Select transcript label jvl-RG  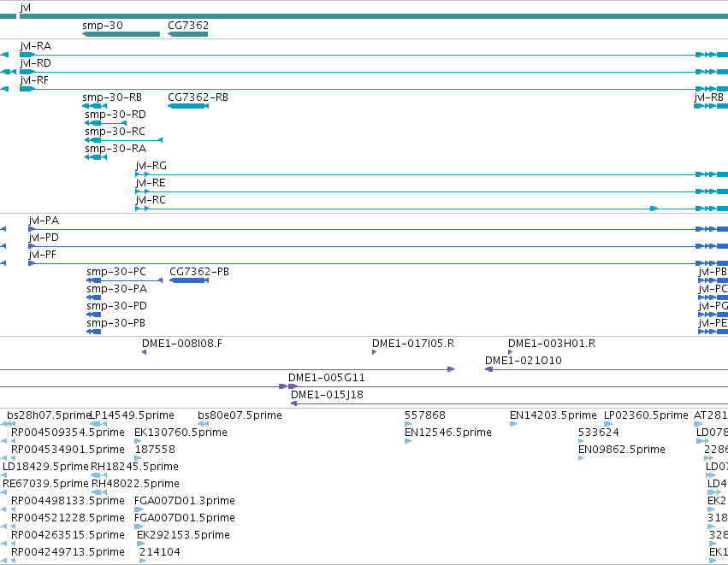(x=151, y=166)
